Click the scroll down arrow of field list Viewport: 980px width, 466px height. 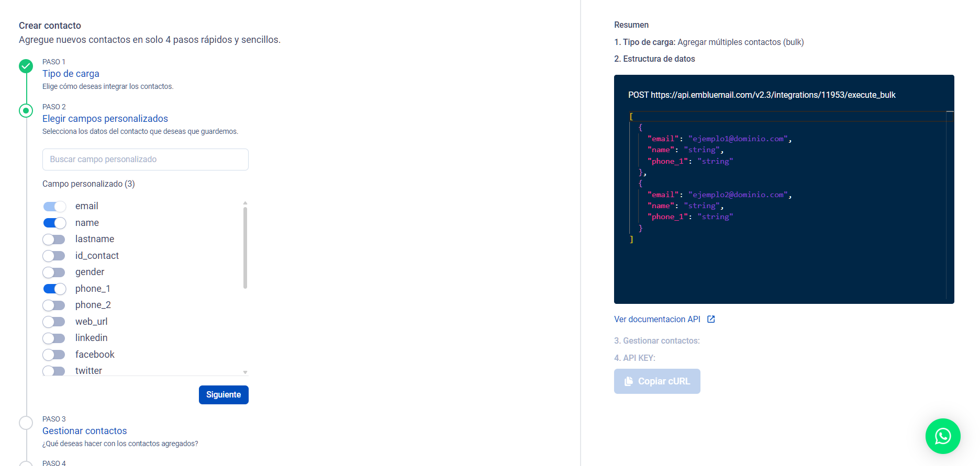click(x=245, y=372)
